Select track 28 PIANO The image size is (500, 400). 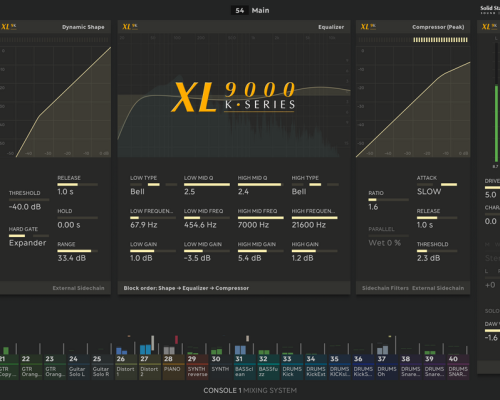[x=173, y=367]
